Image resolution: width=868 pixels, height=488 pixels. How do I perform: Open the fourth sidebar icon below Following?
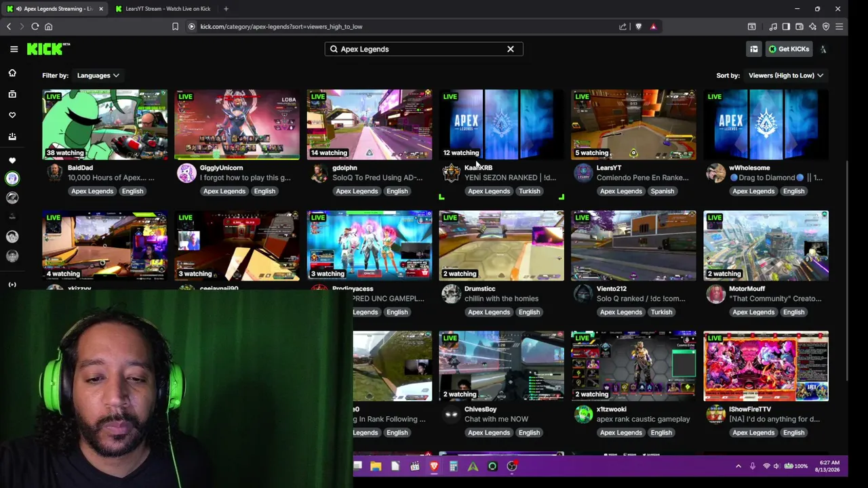point(12,136)
